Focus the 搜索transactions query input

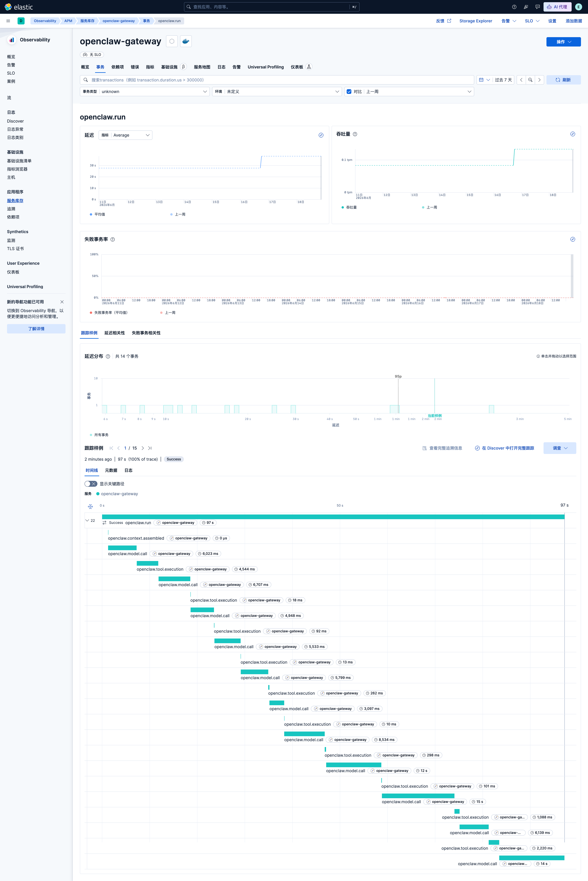tap(277, 80)
